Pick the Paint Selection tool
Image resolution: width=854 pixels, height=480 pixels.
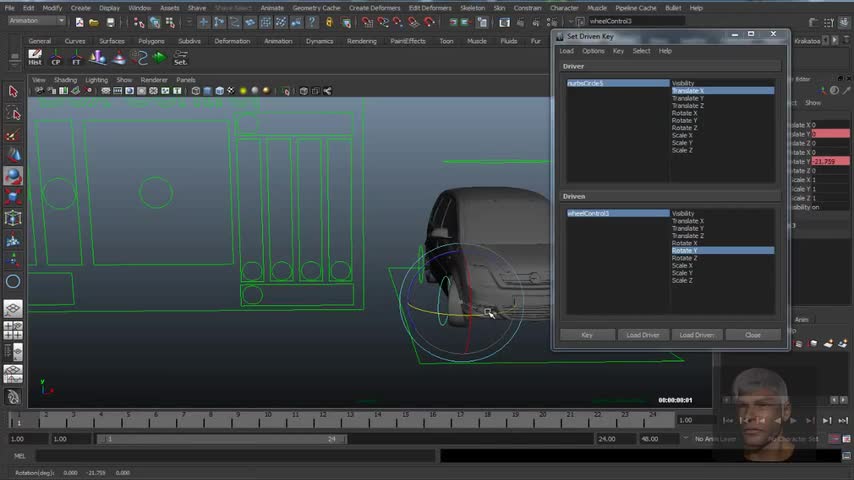point(13,135)
